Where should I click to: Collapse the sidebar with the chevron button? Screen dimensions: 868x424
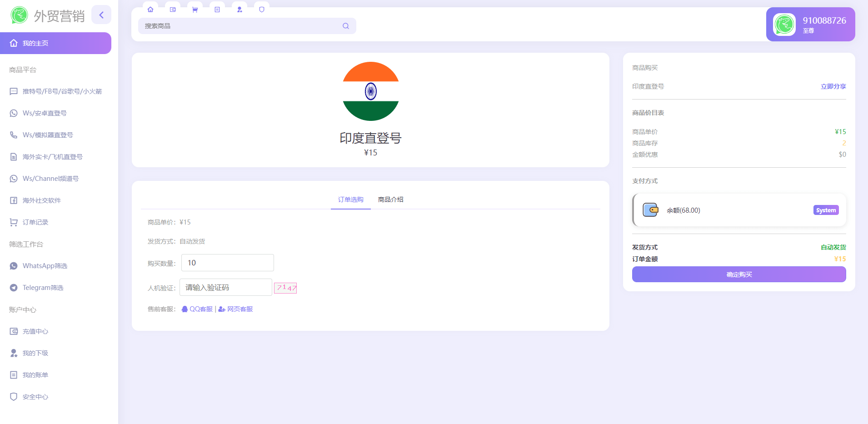pos(101,15)
